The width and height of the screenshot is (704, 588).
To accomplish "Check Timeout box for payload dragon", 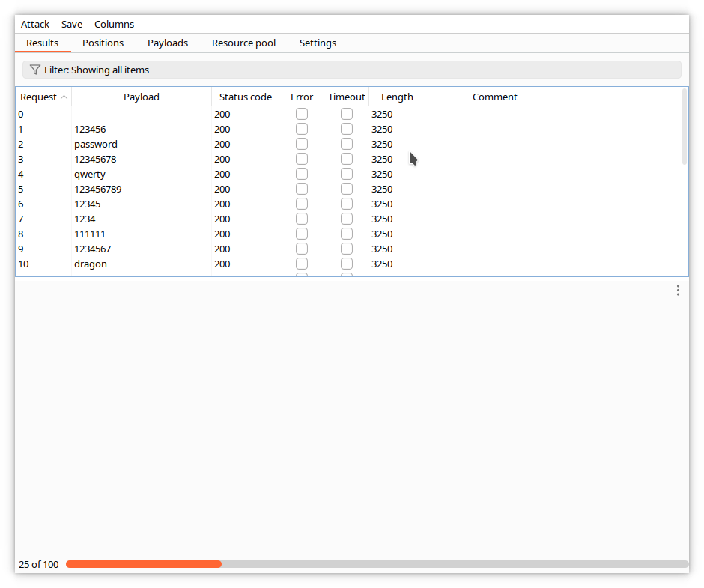I will pyautogui.click(x=347, y=264).
